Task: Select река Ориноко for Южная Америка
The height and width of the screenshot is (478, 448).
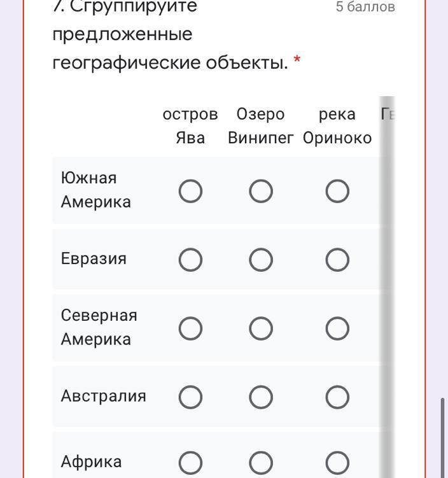Action: pos(337,191)
